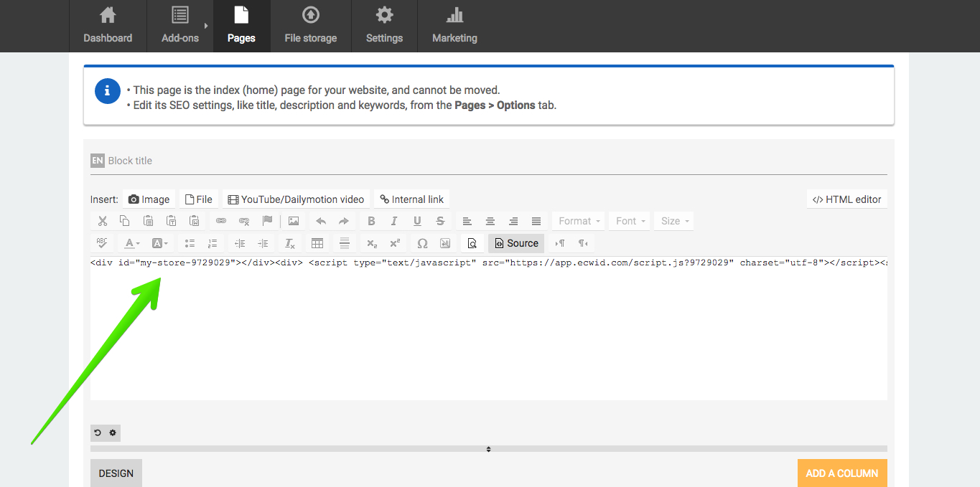Click ADD A COLUMN button
The height and width of the screenshot is (487, 980).
point(842,473)
